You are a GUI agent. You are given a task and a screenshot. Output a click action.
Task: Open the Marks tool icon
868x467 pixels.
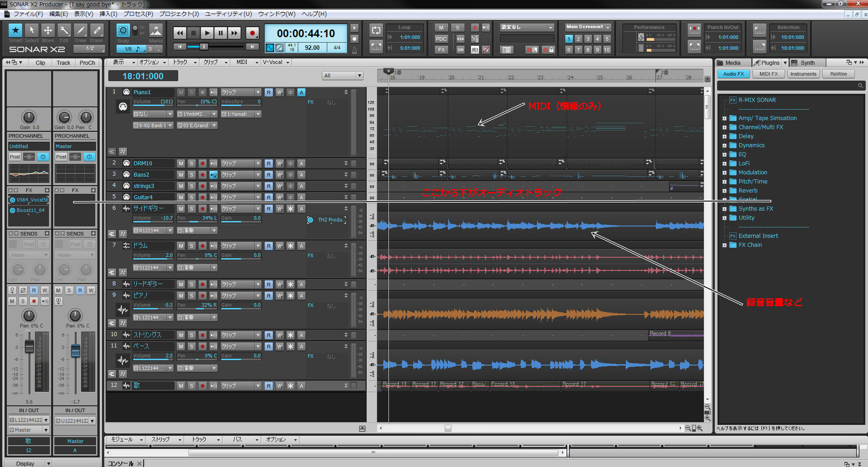156,30
